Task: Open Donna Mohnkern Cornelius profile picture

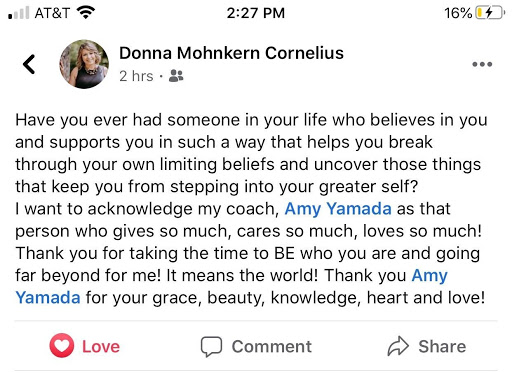Action: tap(84, 64)
